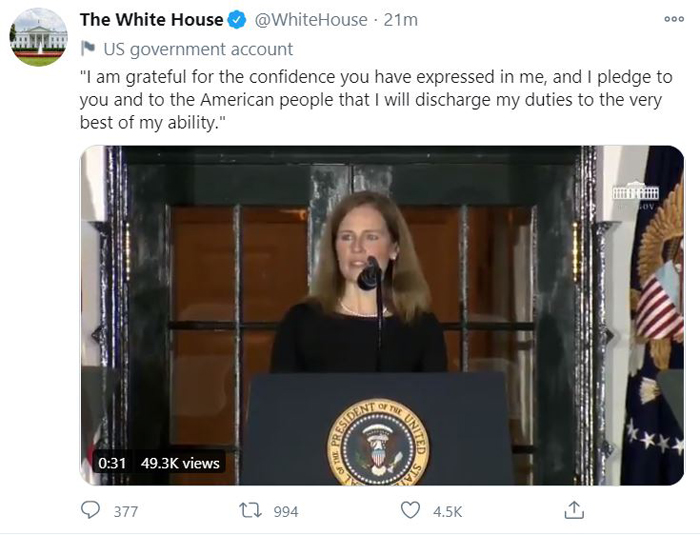Click the tweet quote text
This screenshot has width=700, height=535.
(x=376, y=100)
